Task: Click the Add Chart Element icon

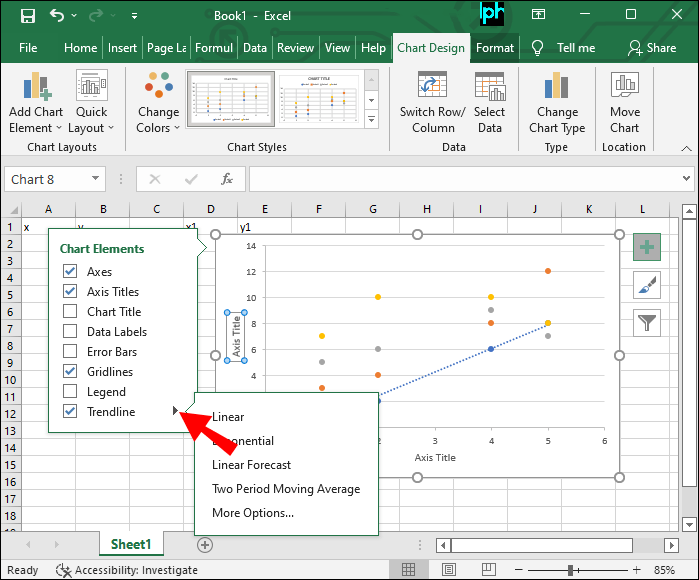Action: 36,88
